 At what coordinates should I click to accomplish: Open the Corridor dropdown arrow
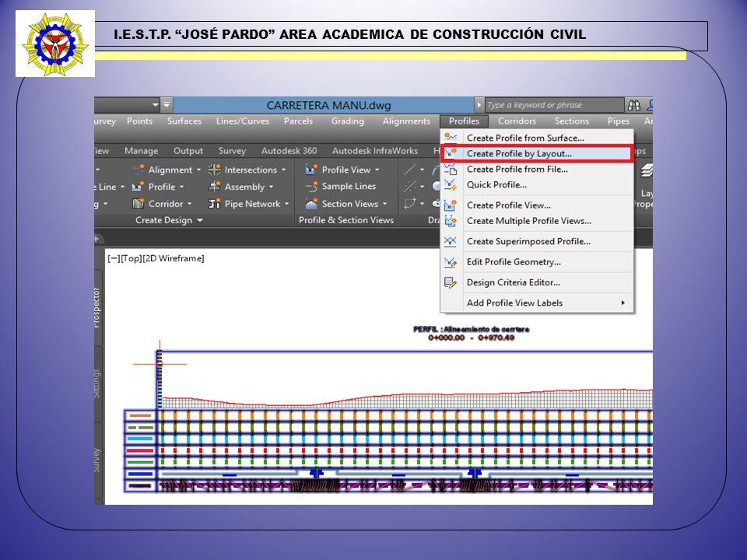[x=189, y=204]
